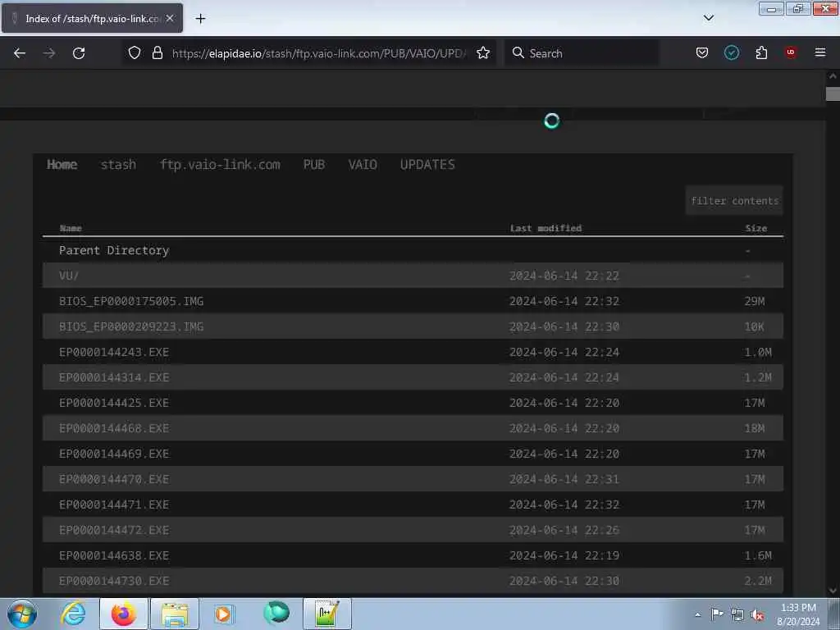Open the Firefox hamburger application menu
Image resolution: width=840 pixels, height=630 pixels.
pyautogui.click(x=820, y=52)
